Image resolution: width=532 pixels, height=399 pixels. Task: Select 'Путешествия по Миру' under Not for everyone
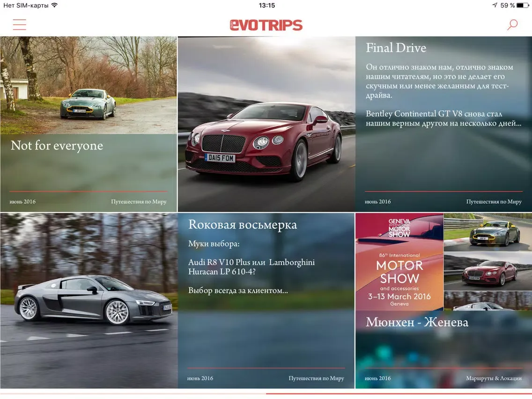[139, 201]
